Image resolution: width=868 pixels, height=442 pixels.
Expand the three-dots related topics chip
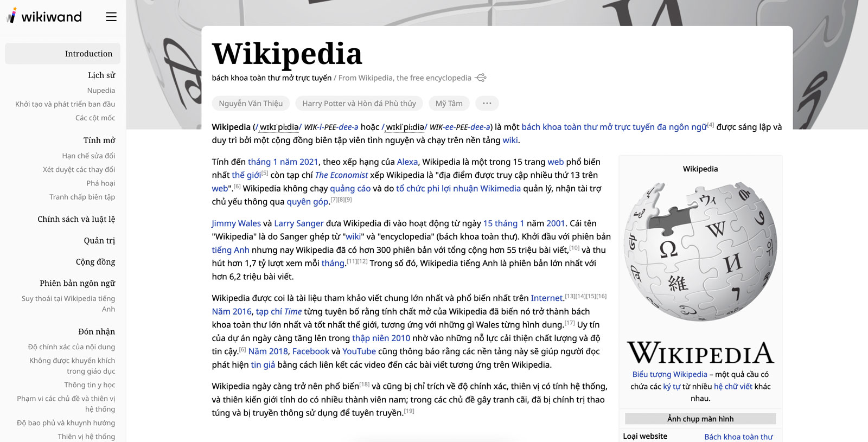point(487,103)
